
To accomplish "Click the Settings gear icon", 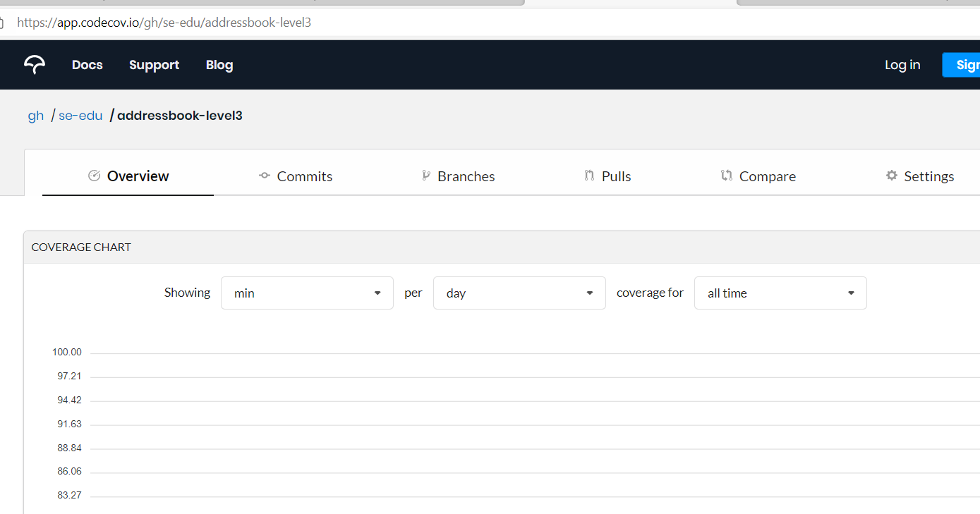I will point(892,176).
